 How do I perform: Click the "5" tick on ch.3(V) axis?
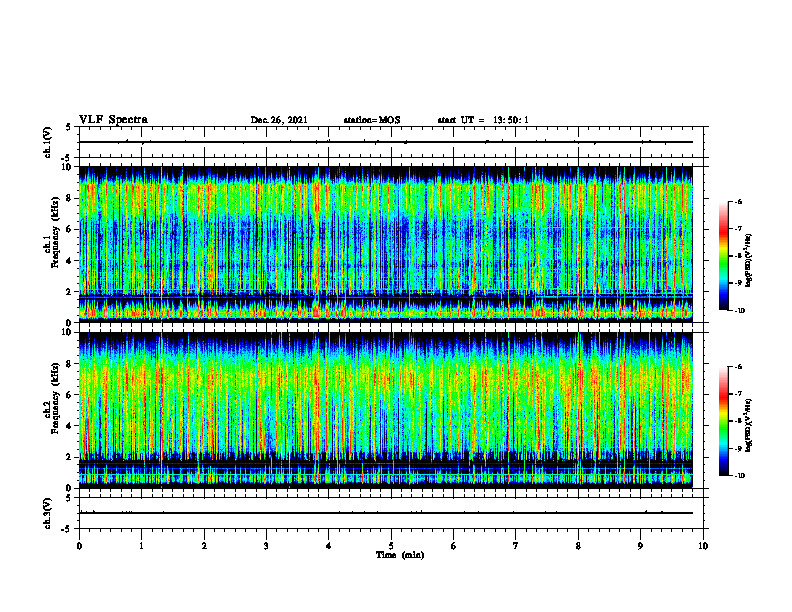(69, 498)
